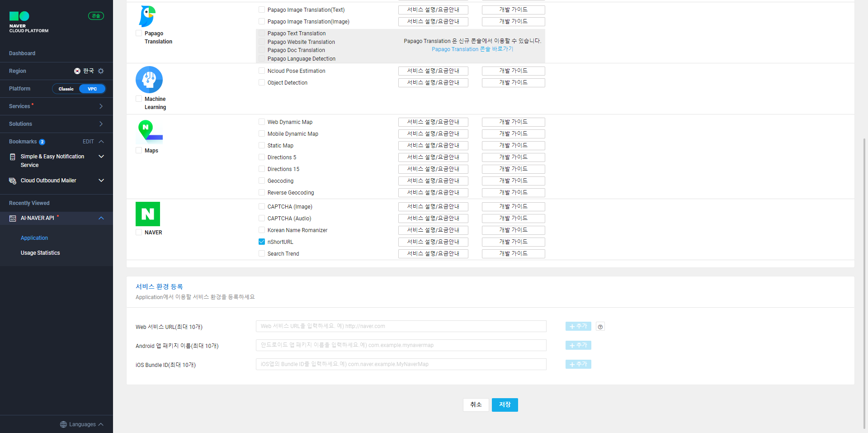Image resolution: width=868 pixels, height=433 pixels.
Task: Click the Machine Learning head icon
Action: coord(149,80)
